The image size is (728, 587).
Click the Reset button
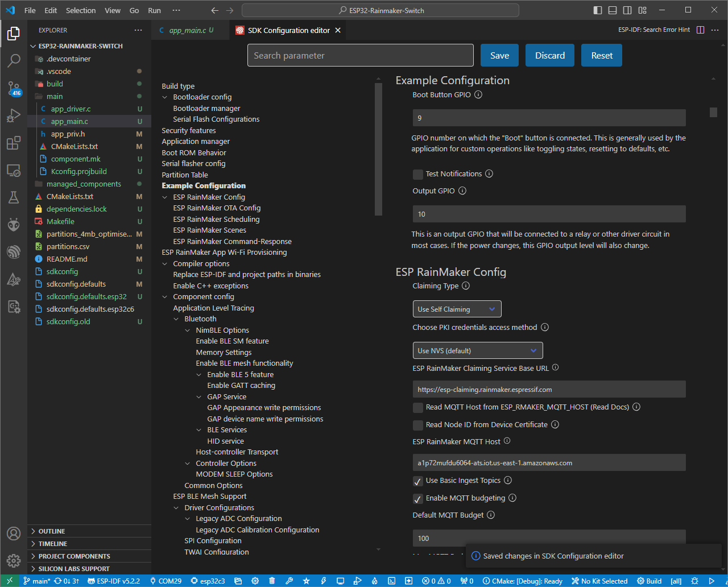pyautogui.click(x=602, y=55)
